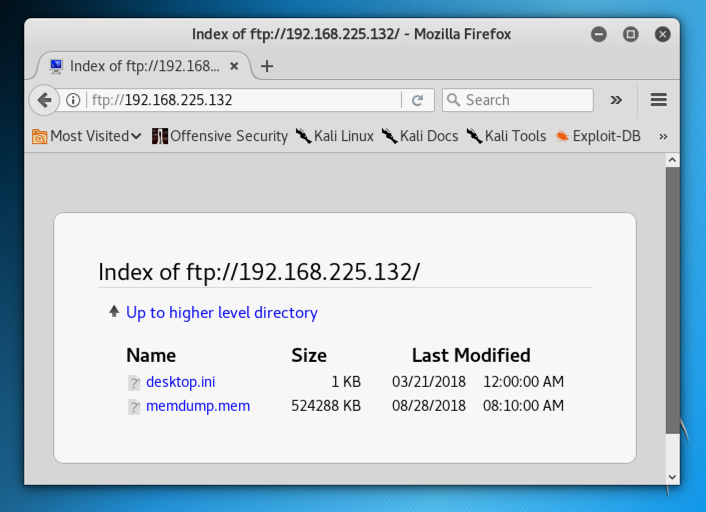Show more toolbar items chevron

pyautogui.click(x=616, y=100)
